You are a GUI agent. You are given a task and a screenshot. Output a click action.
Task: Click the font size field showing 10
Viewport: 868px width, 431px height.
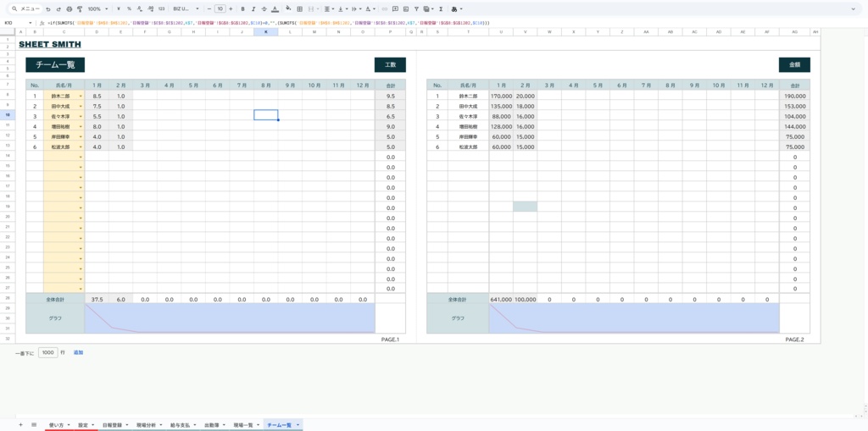tap(220, 9)
